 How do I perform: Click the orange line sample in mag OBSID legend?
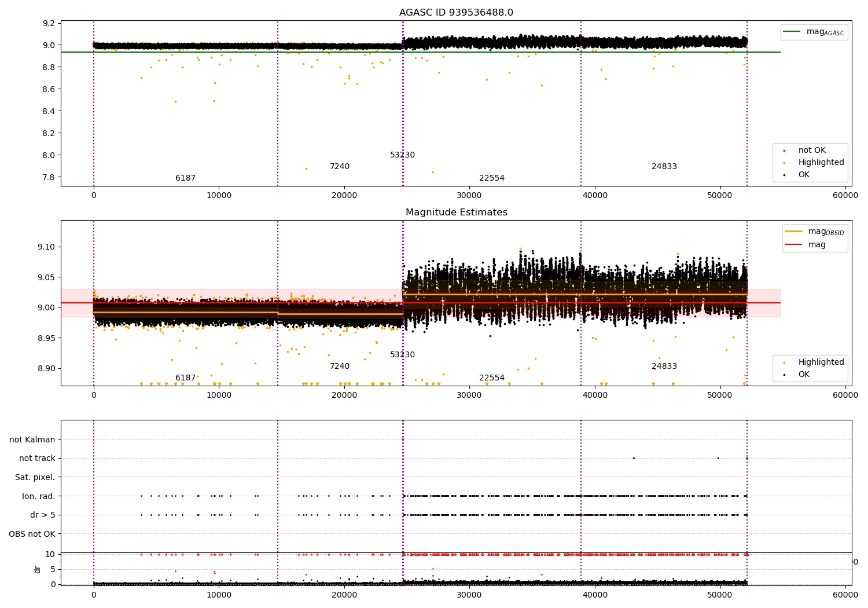pyautogui.click(x=794, y=232)
